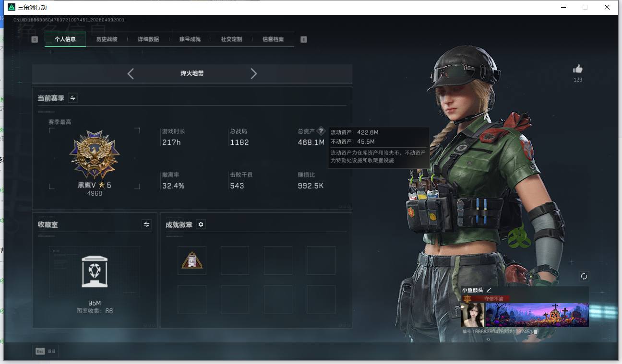This screenshot has width=622, height=364.
Task: Open the season switch icon next to 当前赛季
Action: (72, 98)
